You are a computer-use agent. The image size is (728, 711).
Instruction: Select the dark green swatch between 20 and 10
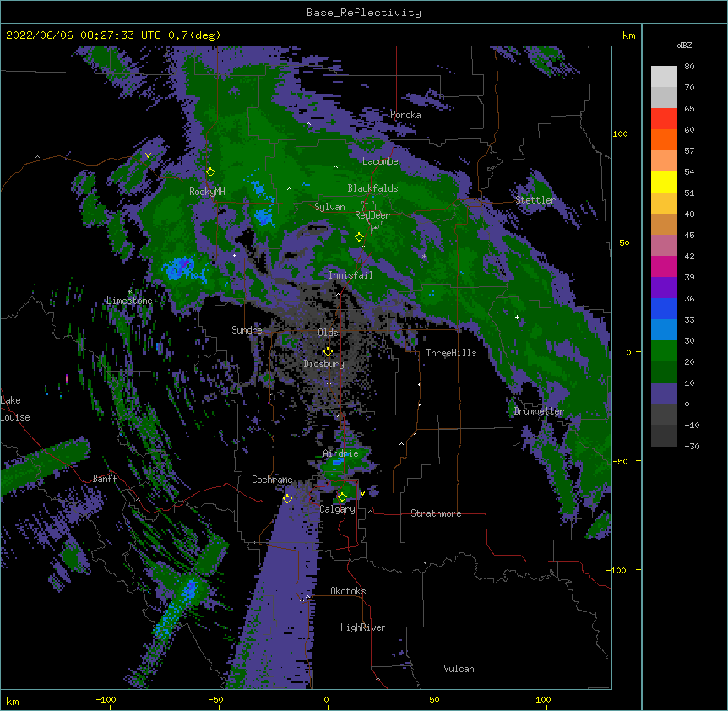tap(664, 372)
